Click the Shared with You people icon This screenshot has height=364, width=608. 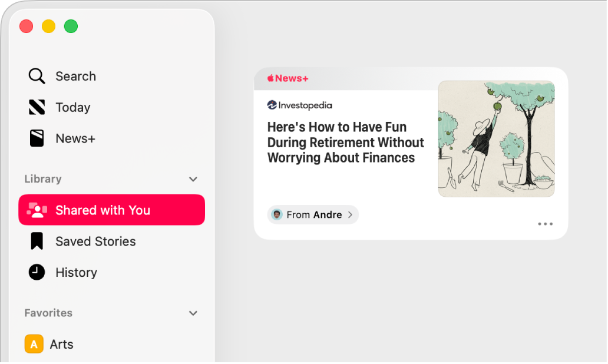tap(37, 210)
